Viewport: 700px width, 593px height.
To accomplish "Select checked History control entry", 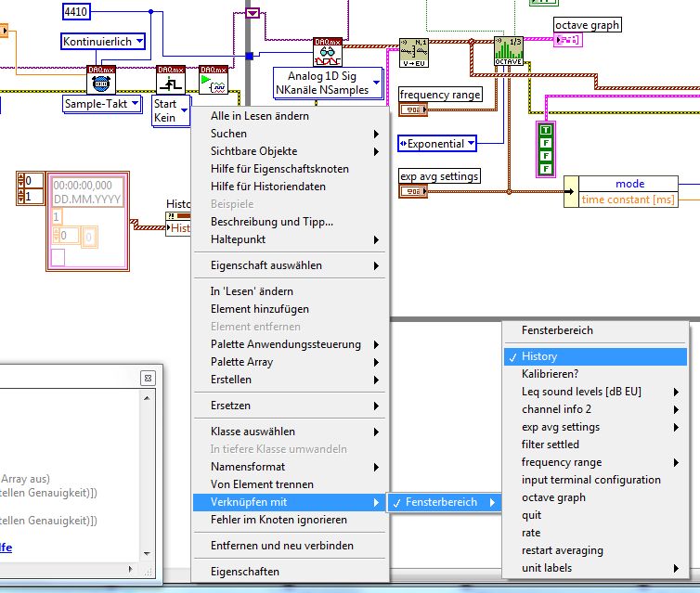I will point(595,356).
